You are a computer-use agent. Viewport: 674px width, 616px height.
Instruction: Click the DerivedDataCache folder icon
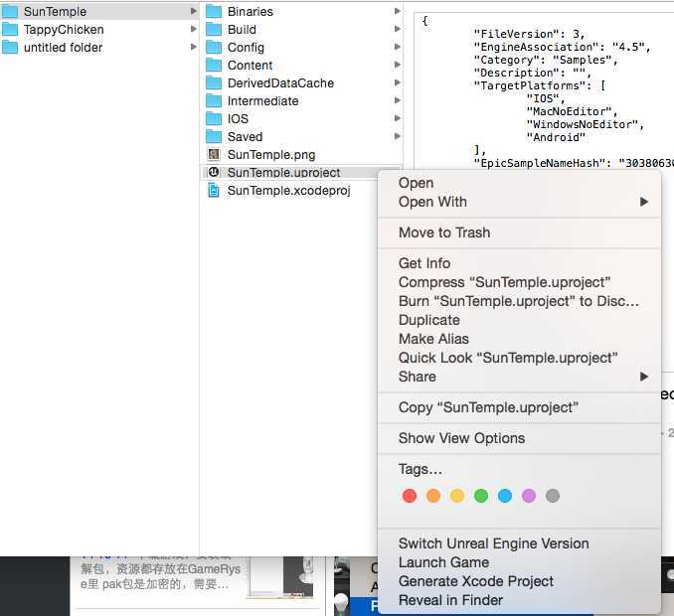pos(214,82)
